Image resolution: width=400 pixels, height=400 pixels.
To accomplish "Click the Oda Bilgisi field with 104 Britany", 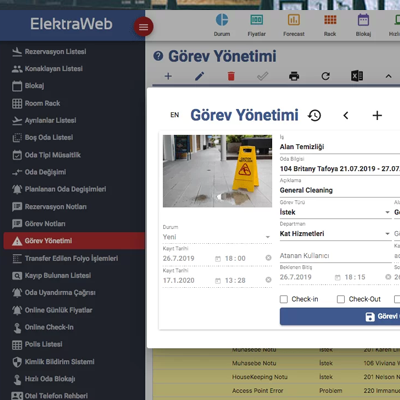I will click(x=340, y=169).
